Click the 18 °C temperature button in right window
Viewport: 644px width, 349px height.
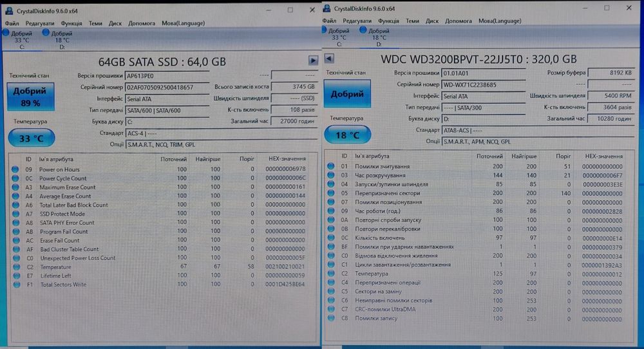[348, 135]
